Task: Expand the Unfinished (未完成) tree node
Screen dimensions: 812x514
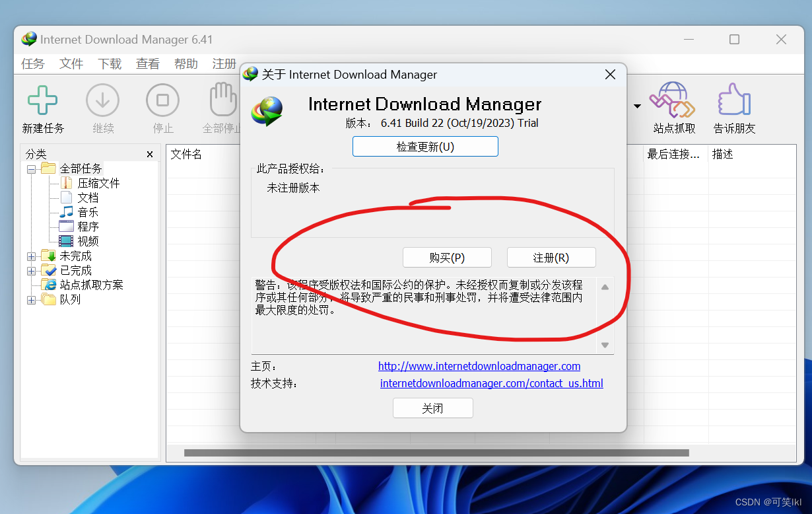Action: 31,256
